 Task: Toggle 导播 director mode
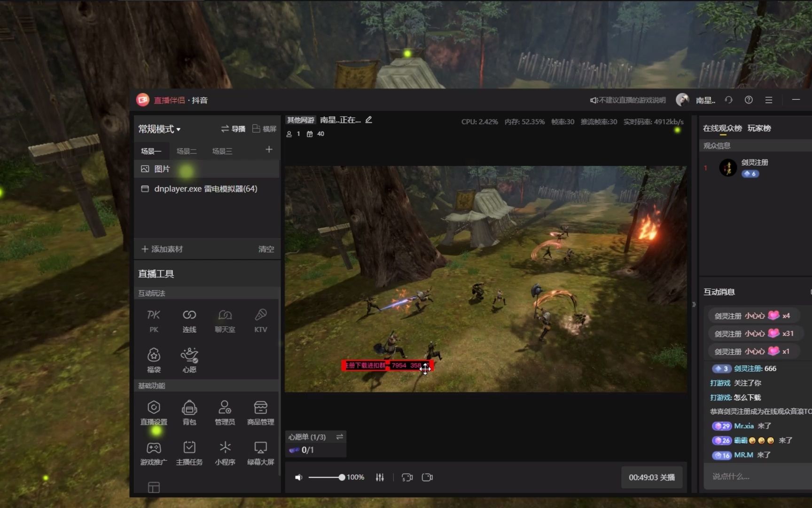click(233, 129)
